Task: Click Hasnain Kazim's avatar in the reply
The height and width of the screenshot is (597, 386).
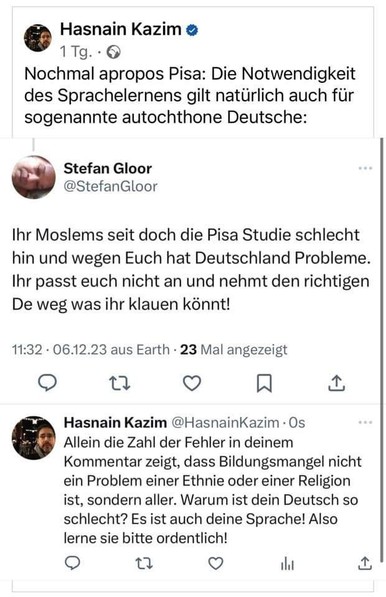Action: pos(33,437)
